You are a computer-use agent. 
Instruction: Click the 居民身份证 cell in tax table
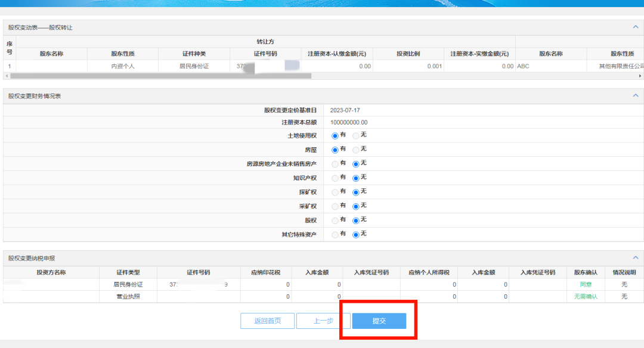coord(128,284)
